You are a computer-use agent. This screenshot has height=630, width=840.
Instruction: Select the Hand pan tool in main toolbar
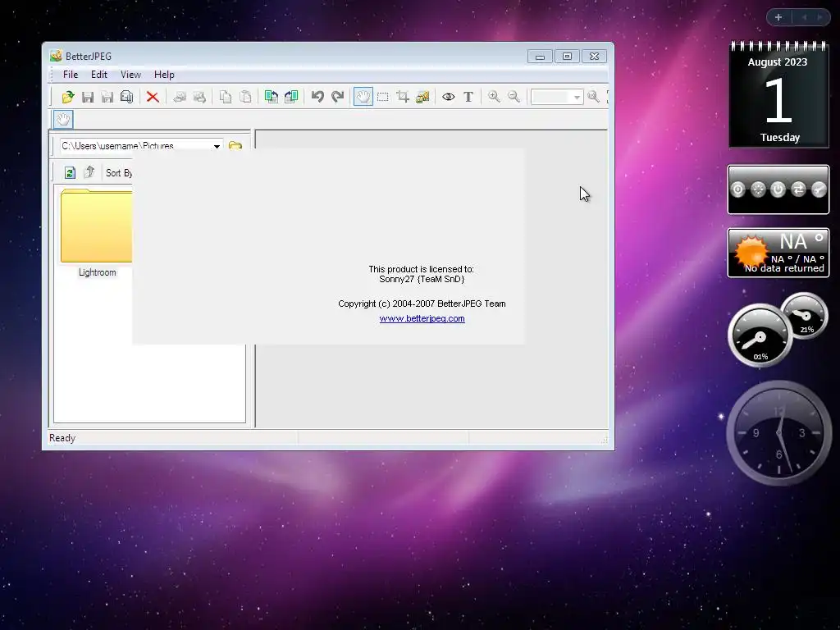(363, 97)
